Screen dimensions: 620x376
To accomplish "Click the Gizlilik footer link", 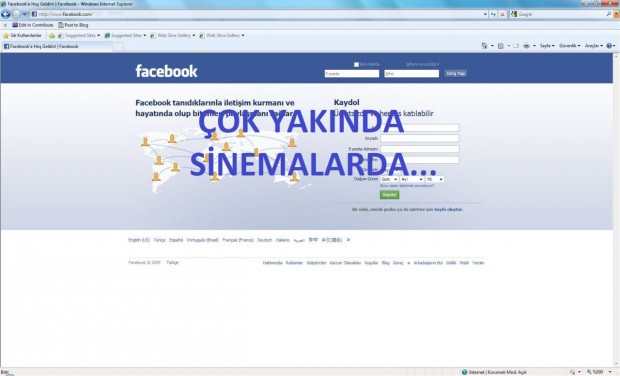I will tap(451, 263).
